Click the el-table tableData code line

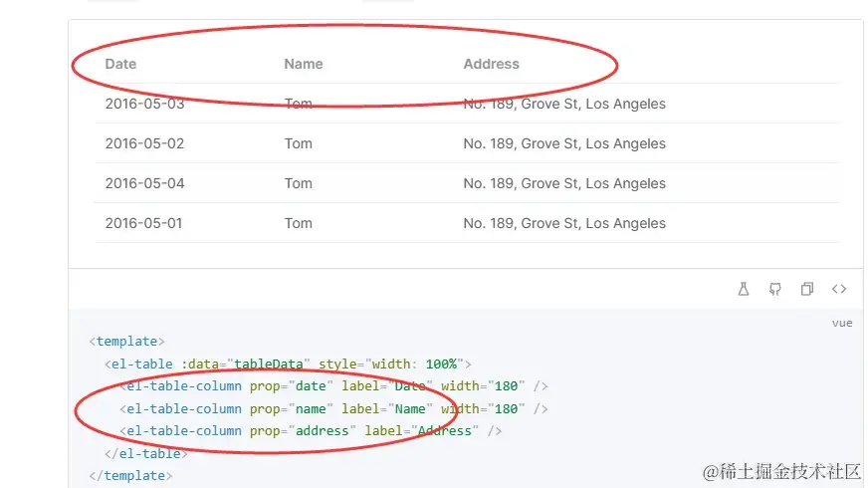pos(288,364)
